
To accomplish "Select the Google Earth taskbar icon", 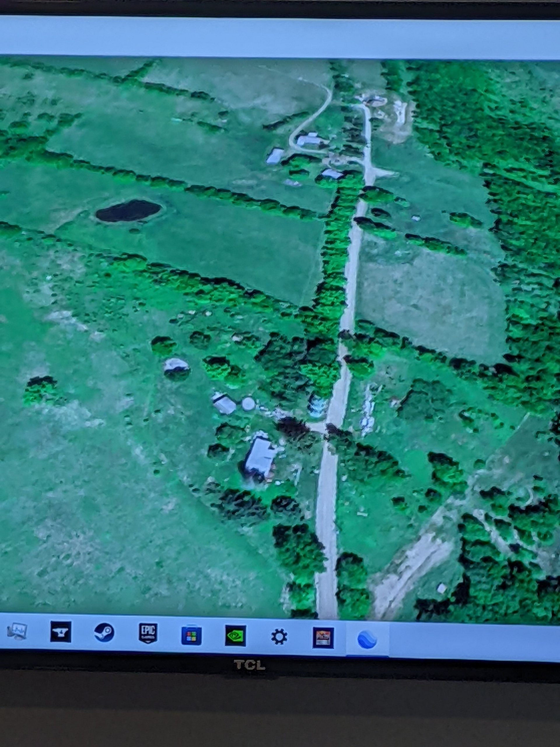I will 367,640.
